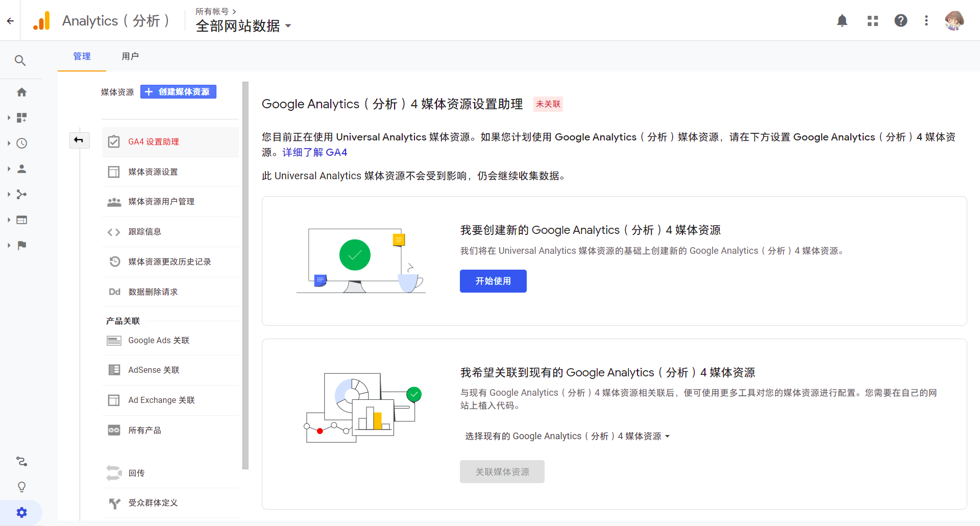Viewport: 980px width, 526px height.
Task: Open Acquisition reports branching icon
Action: [x=21, y=194]
